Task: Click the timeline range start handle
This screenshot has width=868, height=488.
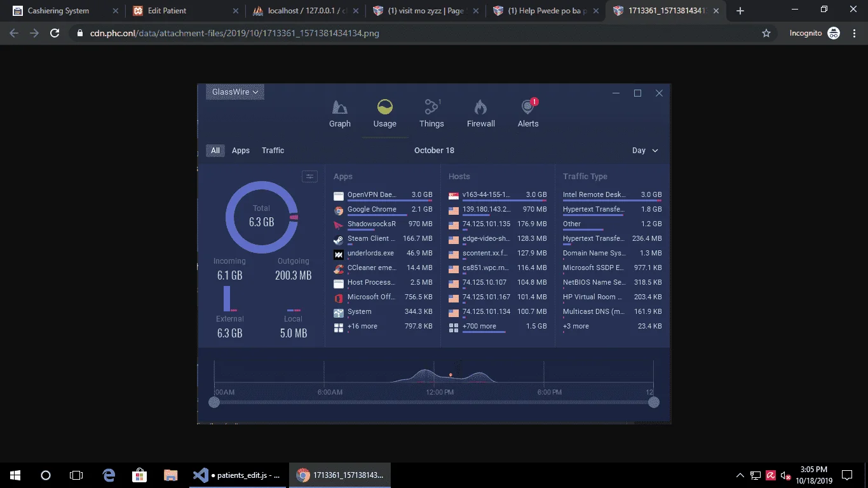Action: [214, 402]
